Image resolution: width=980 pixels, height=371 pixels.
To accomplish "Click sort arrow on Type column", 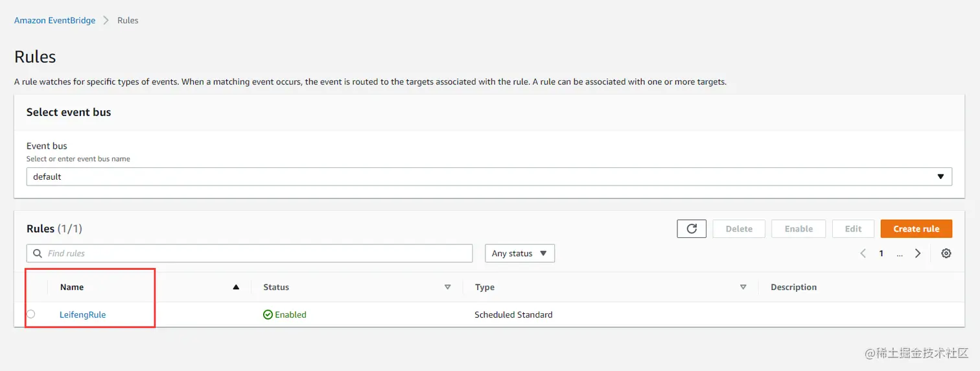I will [743, 287].
